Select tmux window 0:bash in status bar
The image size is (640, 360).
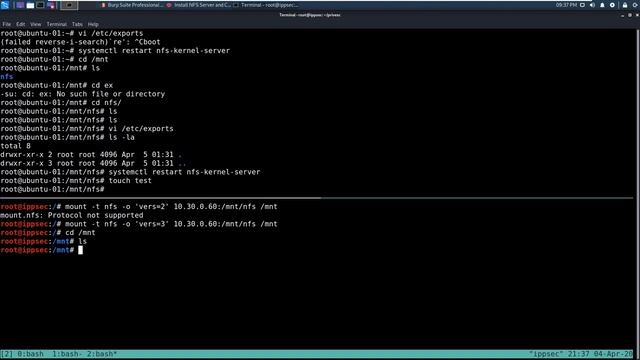point(30,354)
